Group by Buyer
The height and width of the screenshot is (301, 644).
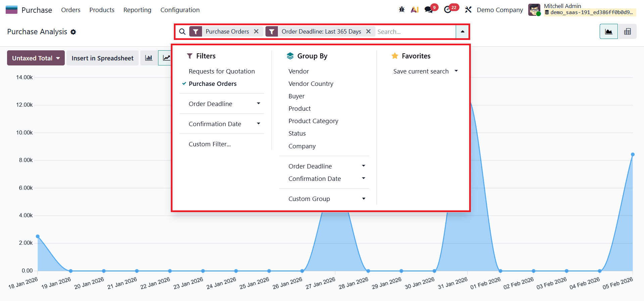297,96
